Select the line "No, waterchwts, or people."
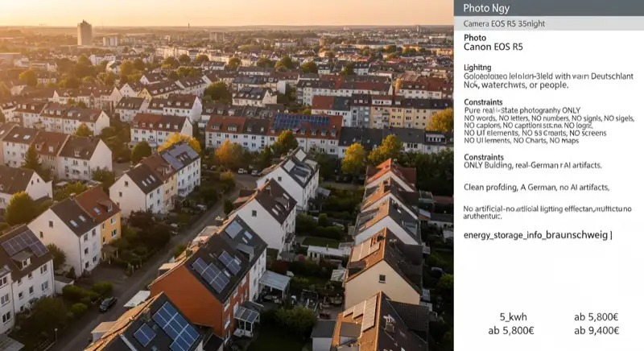This screenshot has height=351, width=644. click(516, 85)
